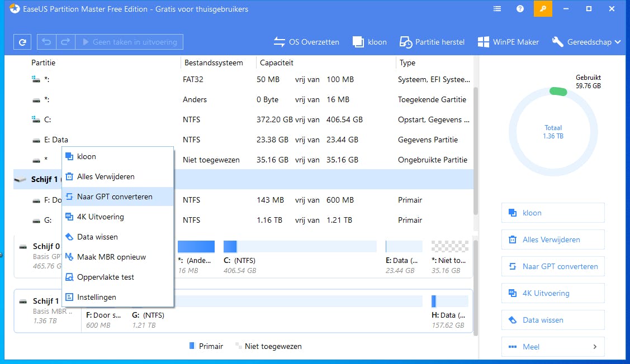This screenshot has width=630, height=364.
Task: Expand the Meel option in right panel
Action: pos(553,347)
